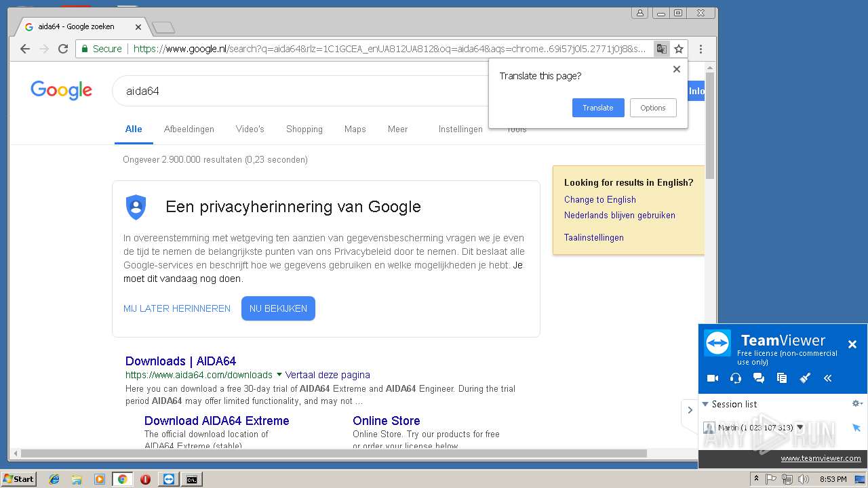
Task: Open the www.teamviewer.com link
Action: tap(821, 459)
